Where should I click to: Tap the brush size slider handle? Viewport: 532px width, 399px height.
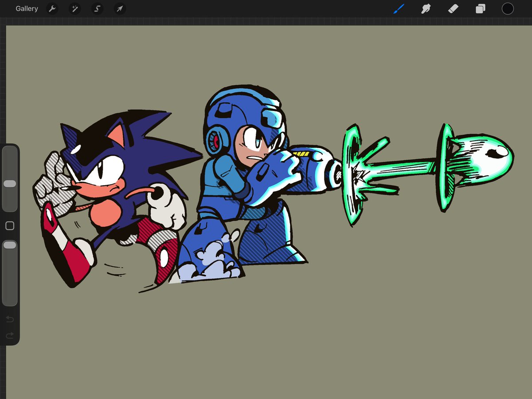tap(10, 184)
